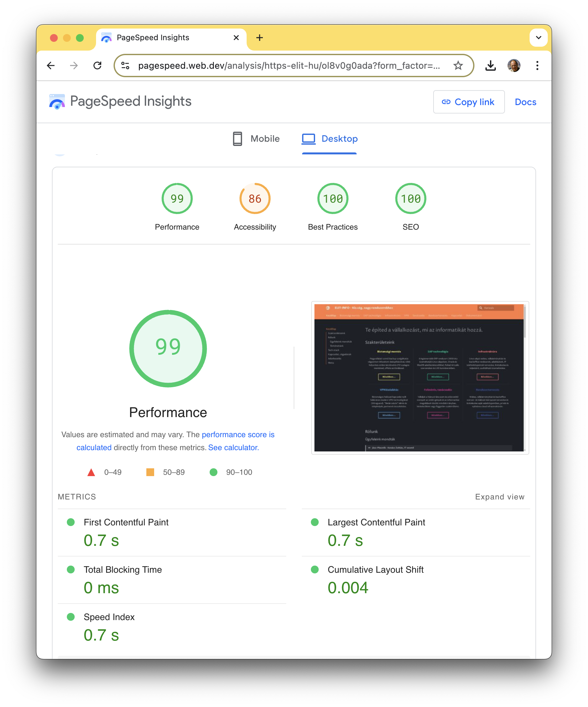
Task: Open downloads via the download icon
Action: [x=491, y=66]
